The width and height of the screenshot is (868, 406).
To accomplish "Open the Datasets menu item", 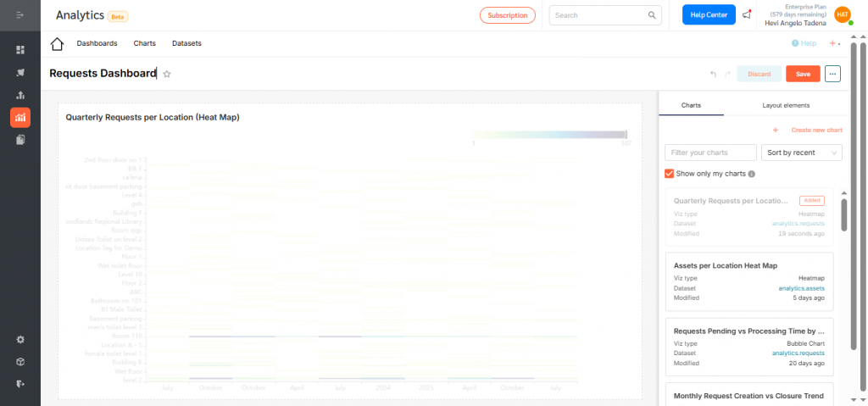I will click(x=186, y=43).
